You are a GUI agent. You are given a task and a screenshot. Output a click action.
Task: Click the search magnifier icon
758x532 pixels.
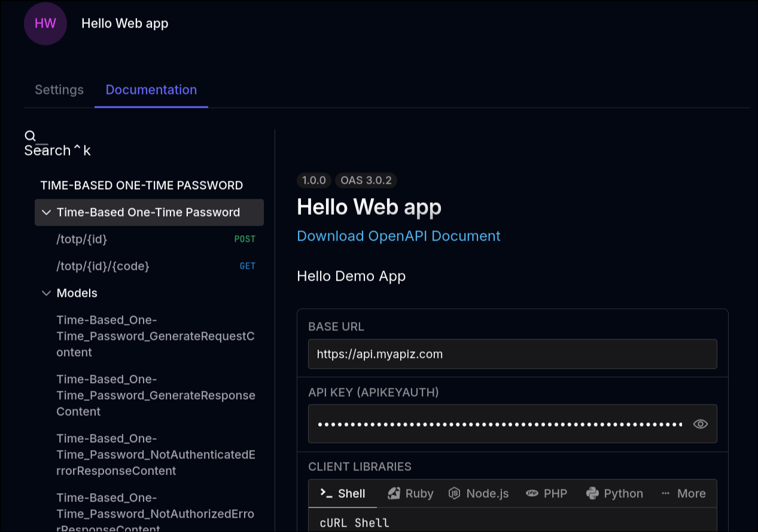[x=30, y=136]
